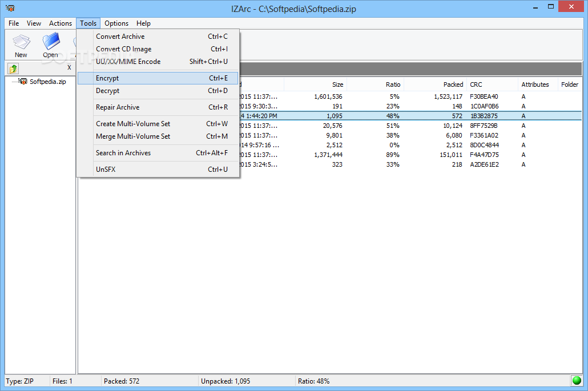The height and width of the screenshot is (391, 588).
Task: Choose Repair Archive
Action: 158,107
